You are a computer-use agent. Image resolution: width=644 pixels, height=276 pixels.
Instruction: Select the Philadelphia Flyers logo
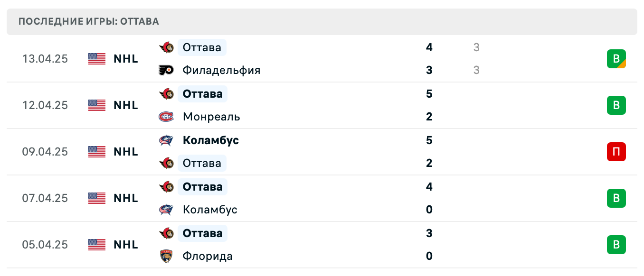pos(166,70)
